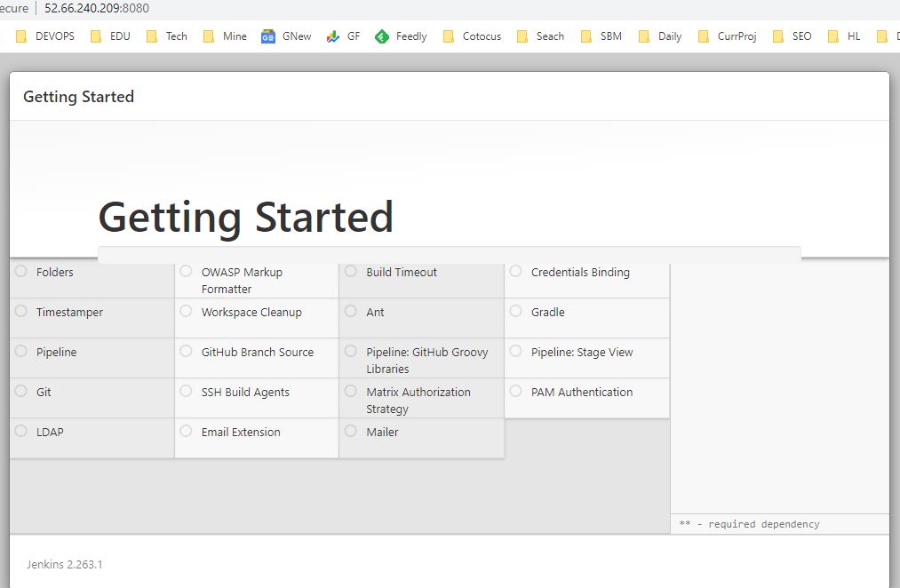The height and width of the screenshot is (588, 900).
Task: Click the browser address bar URL
Action: coord(97,9)
